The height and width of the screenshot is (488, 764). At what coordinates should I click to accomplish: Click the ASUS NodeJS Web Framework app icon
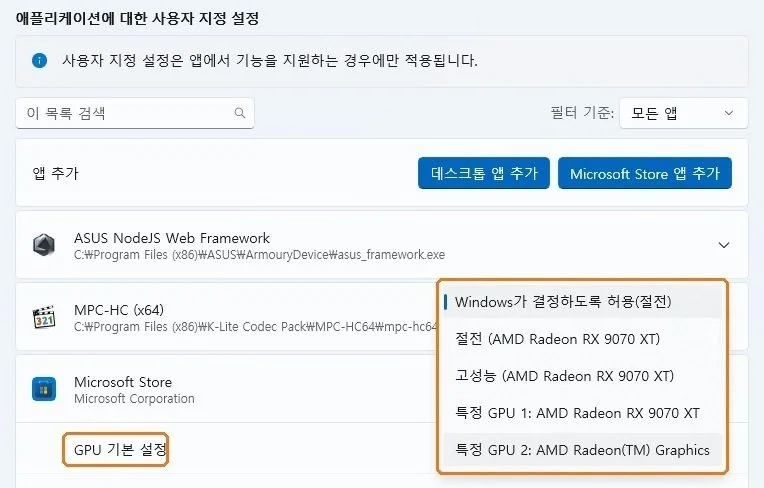coord(44,244)
